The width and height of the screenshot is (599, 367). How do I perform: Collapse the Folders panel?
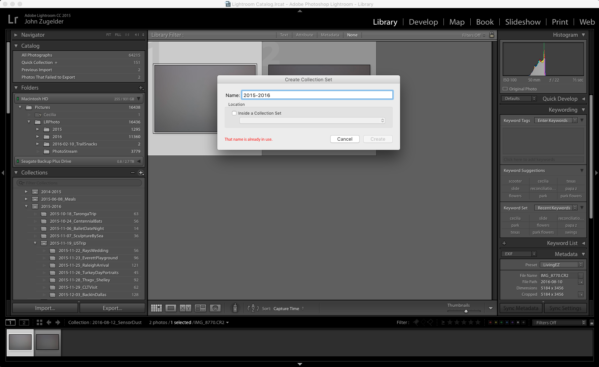(x=16, y=88)
